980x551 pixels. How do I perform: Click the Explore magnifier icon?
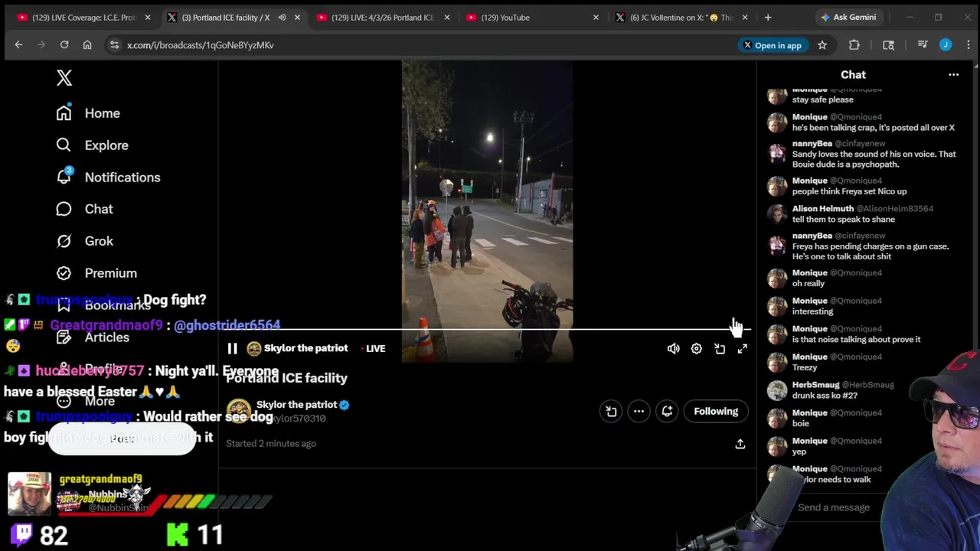click(x=64, y=145)
